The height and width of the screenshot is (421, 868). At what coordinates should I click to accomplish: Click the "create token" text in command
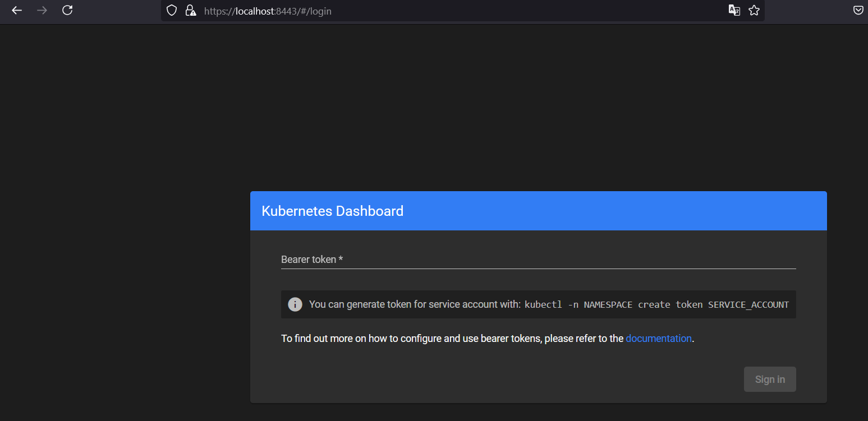[670, 304]
